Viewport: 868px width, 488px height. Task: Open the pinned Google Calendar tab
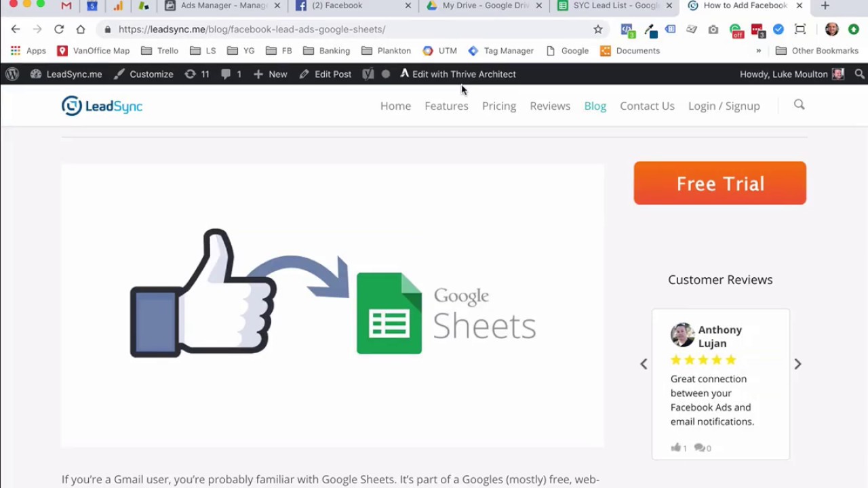click(92, 5)
